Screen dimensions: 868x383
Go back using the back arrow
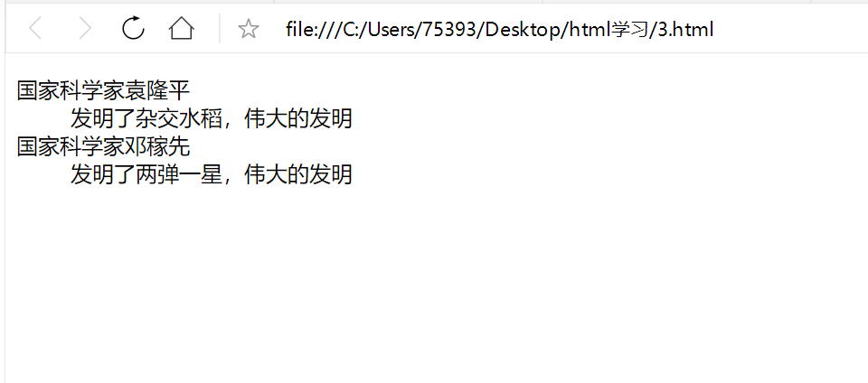coord(35,28)
